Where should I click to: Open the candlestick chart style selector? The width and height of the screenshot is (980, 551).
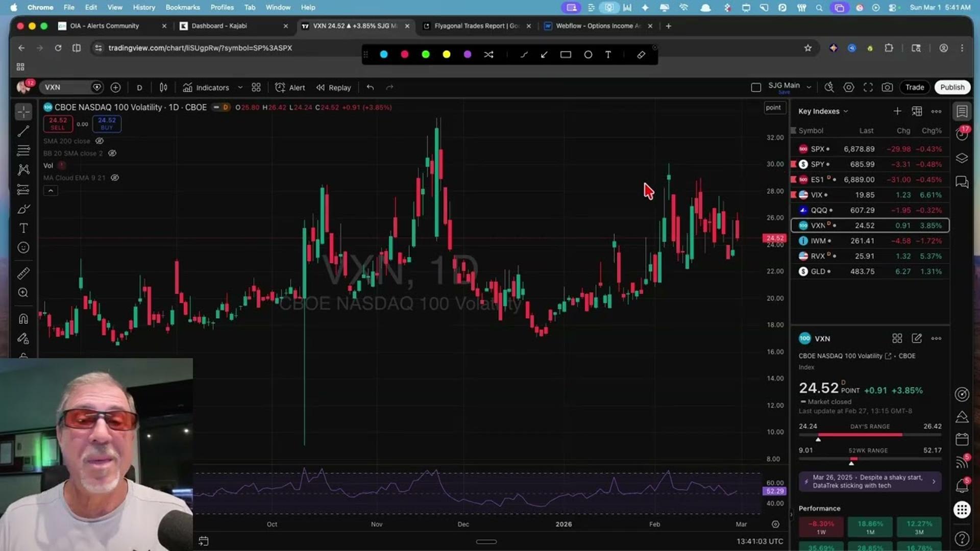(163, 87)
